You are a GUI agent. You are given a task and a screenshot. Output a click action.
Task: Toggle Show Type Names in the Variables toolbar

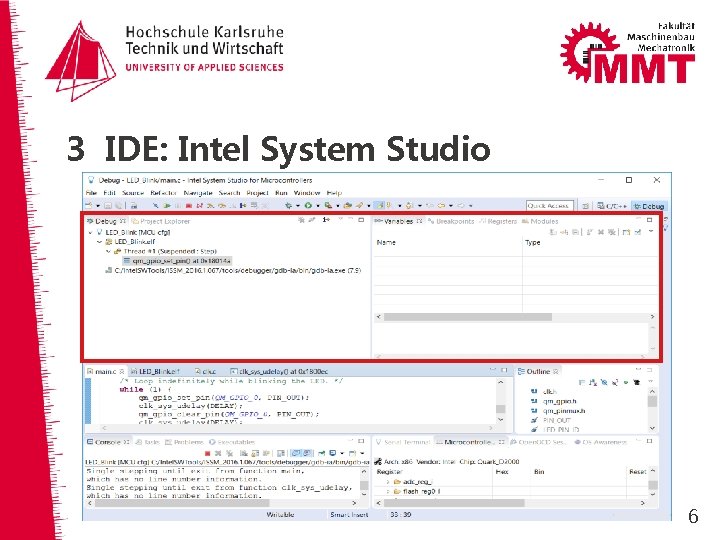pyautogui.click(x=553, y=232)
